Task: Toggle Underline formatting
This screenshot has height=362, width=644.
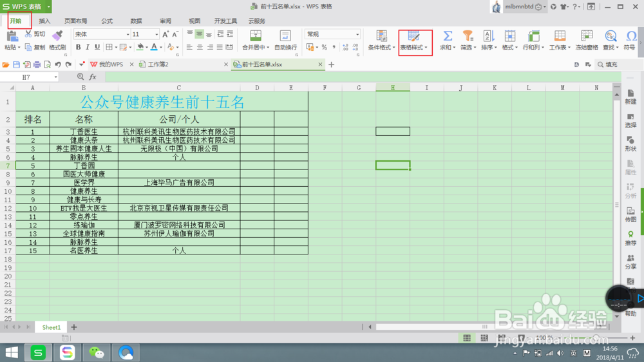Action: click(x=97, y=47)
